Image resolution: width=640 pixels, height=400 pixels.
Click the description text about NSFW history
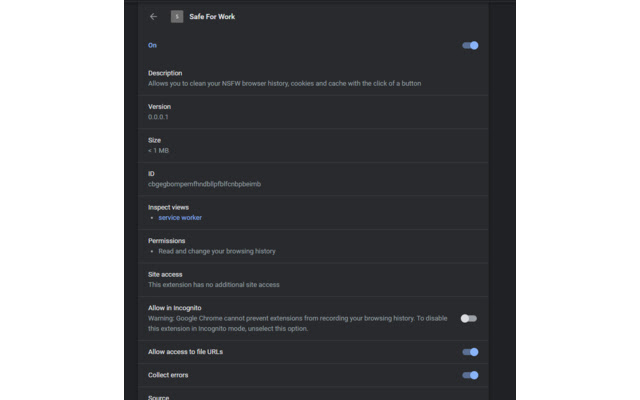click(x=284, y=83)
